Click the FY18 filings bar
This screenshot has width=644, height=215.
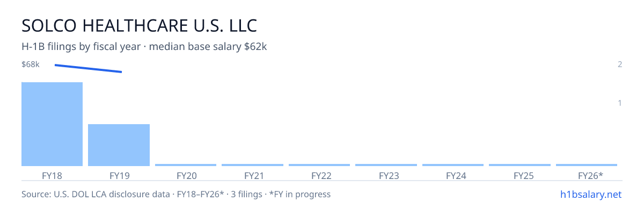coord(52,124)
